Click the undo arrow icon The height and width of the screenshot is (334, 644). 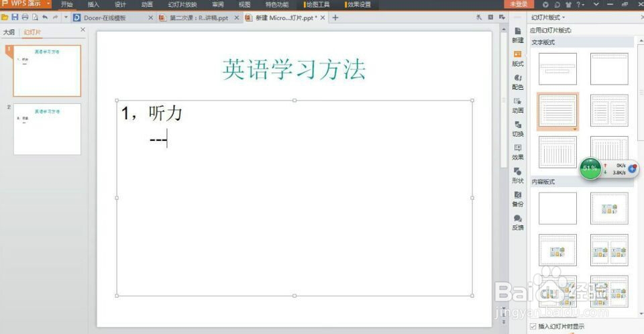pyautogui.click(x=45, y=17)
